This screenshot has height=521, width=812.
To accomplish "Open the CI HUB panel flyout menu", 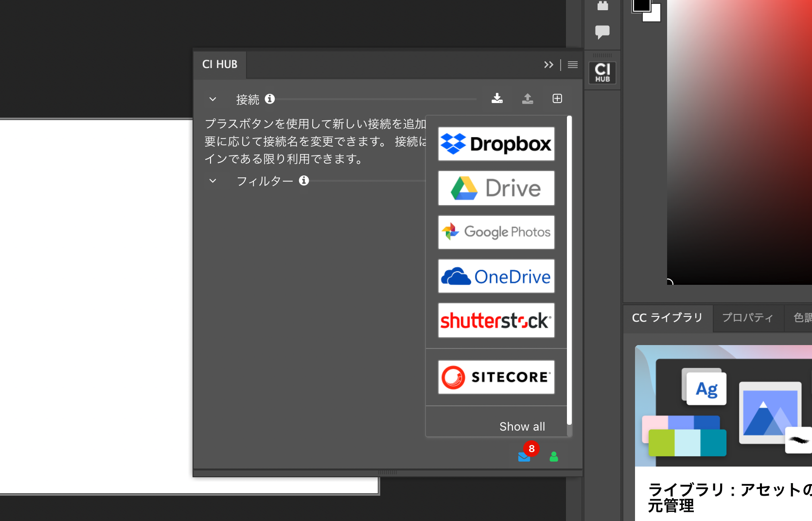I will click(573, 65).
